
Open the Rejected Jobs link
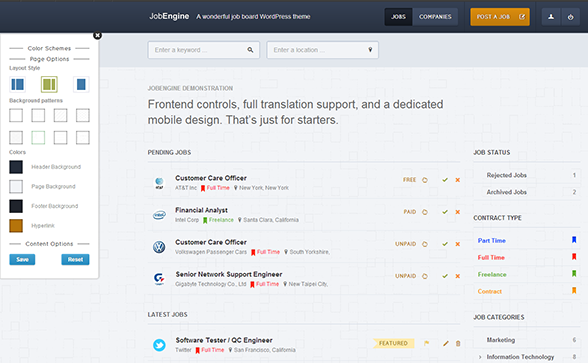pos(507,175)
